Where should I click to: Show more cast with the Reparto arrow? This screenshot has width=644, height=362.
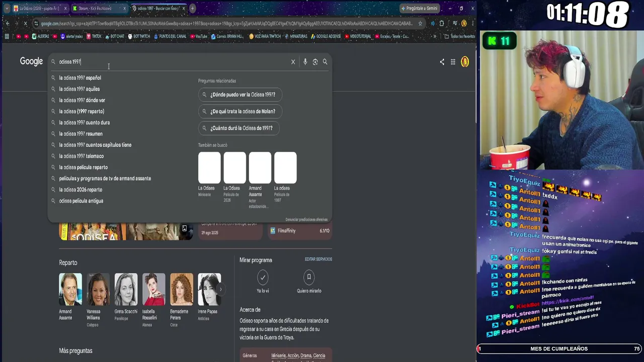pyautogui.click(x=220, y=290)
